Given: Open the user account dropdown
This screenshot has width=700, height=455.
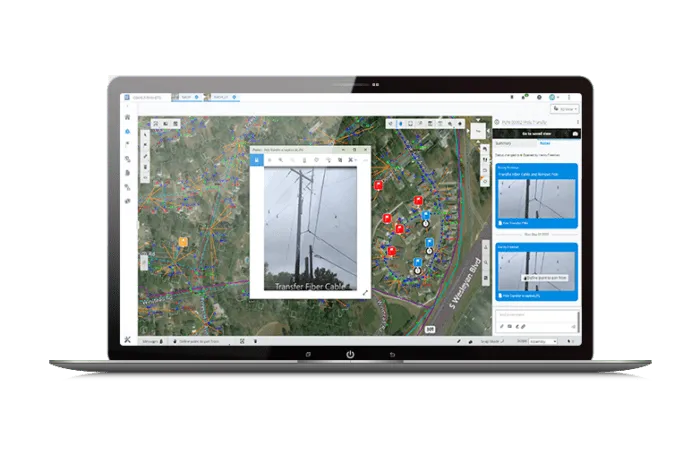Looking at the screenshot, I should pos(554,98).
